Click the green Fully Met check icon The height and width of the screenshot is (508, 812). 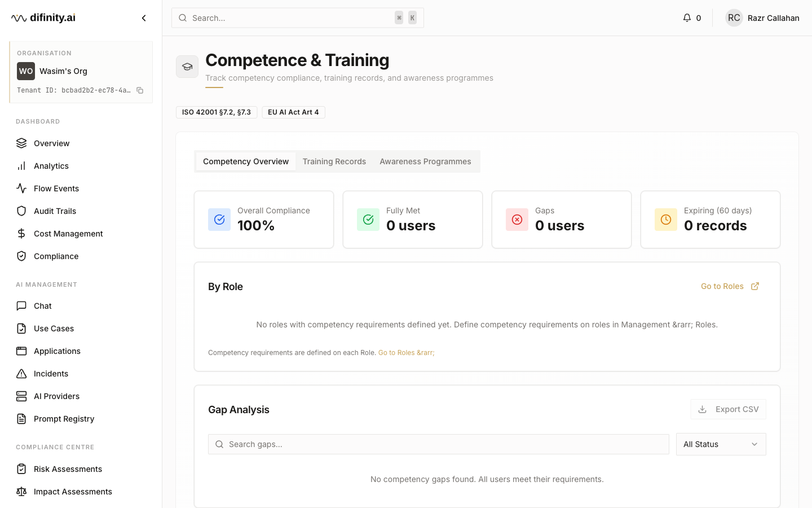point(368,220)
